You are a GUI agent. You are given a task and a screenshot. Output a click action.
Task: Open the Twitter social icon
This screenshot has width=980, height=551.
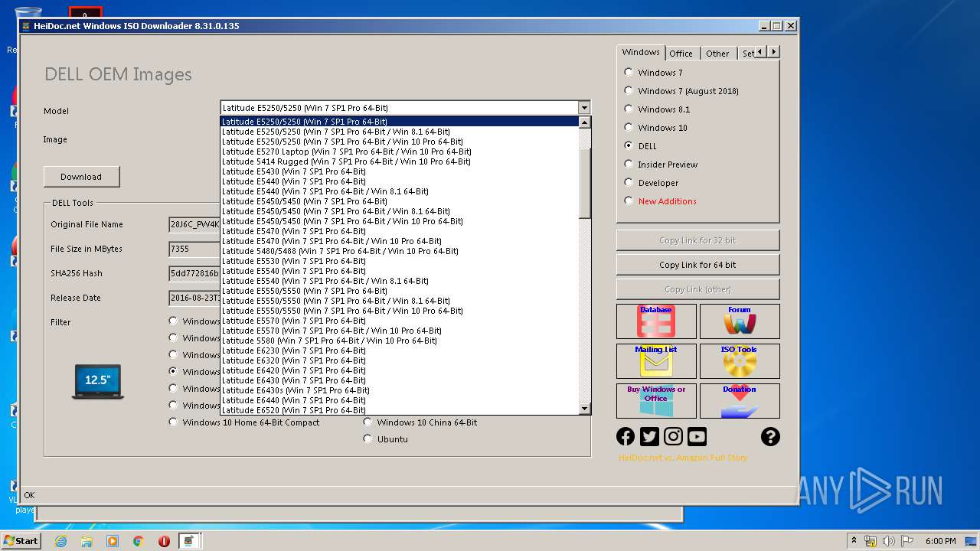point(649,436)
